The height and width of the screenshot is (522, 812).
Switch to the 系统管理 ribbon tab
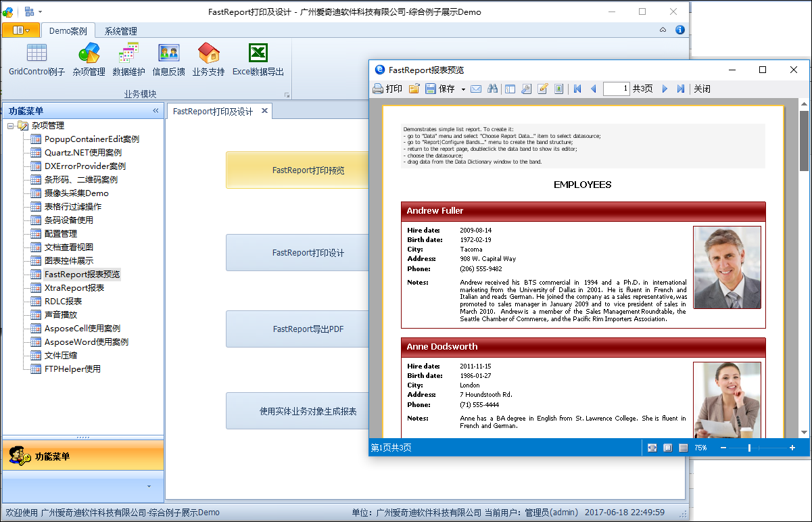click(121, 30)
